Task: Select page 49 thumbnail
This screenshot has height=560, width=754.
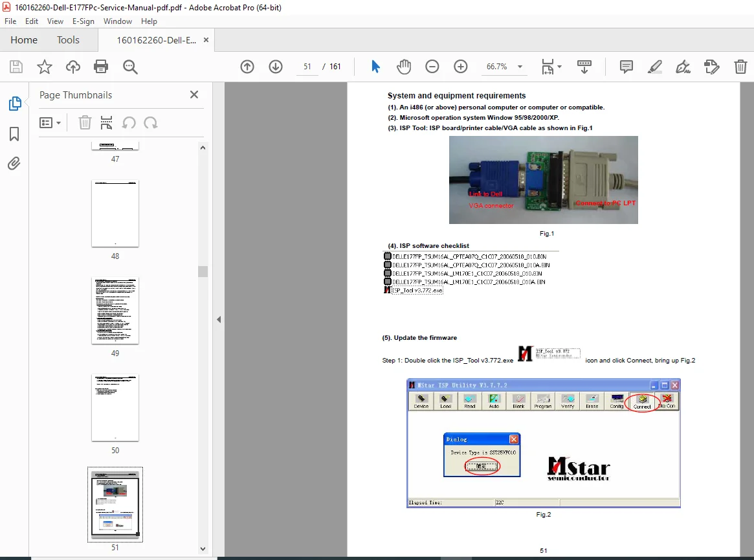Action: click(115, 310)
